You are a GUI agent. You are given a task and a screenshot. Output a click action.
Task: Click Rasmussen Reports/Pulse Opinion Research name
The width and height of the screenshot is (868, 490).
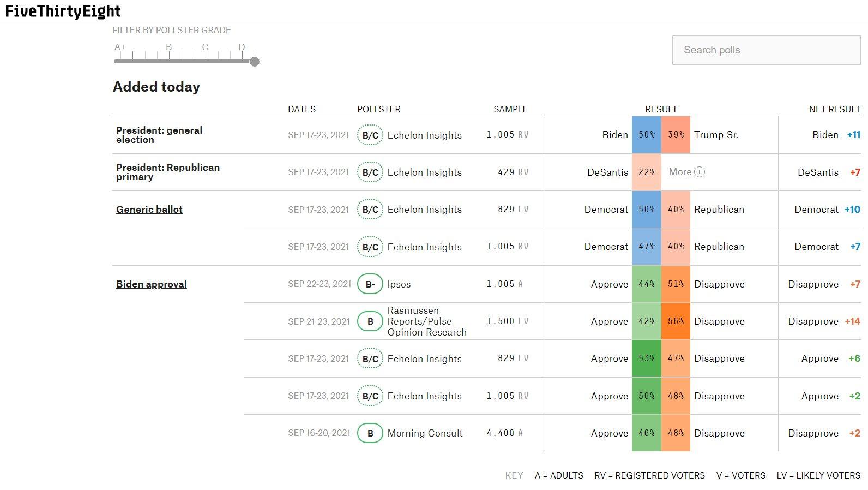pyautogui.click(x=426, y=321)
